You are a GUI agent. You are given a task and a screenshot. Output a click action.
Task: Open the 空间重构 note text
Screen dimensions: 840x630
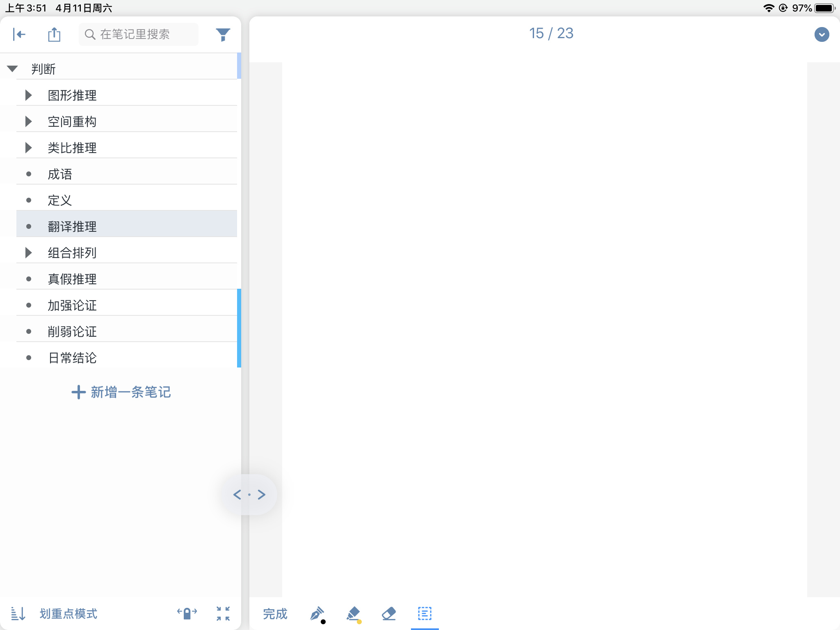(x=72, y=122)
